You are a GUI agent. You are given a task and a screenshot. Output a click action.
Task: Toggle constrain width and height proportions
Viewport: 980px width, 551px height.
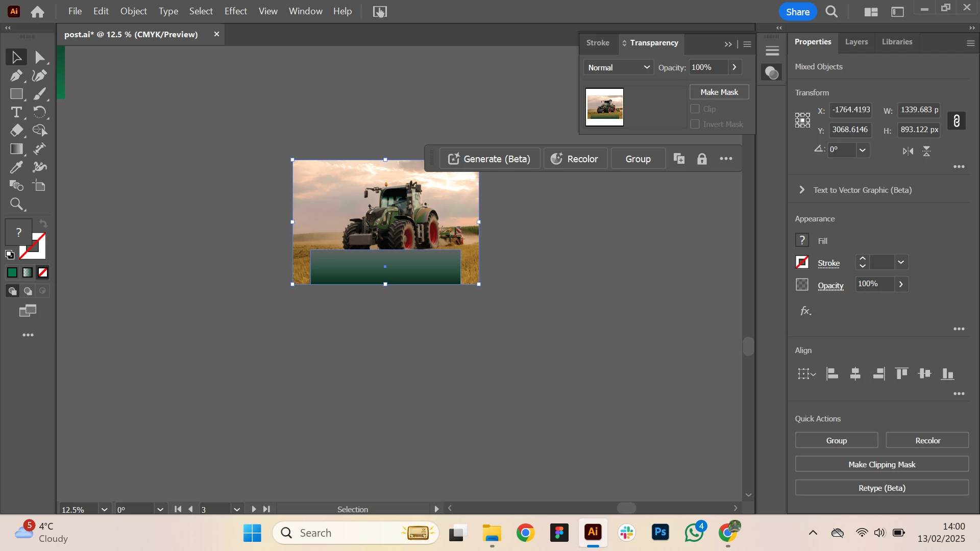[956, 121]
